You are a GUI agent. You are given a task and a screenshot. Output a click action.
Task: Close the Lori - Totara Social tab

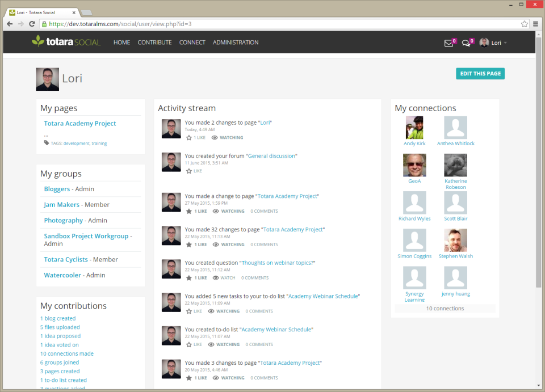[x=74, y=12]
